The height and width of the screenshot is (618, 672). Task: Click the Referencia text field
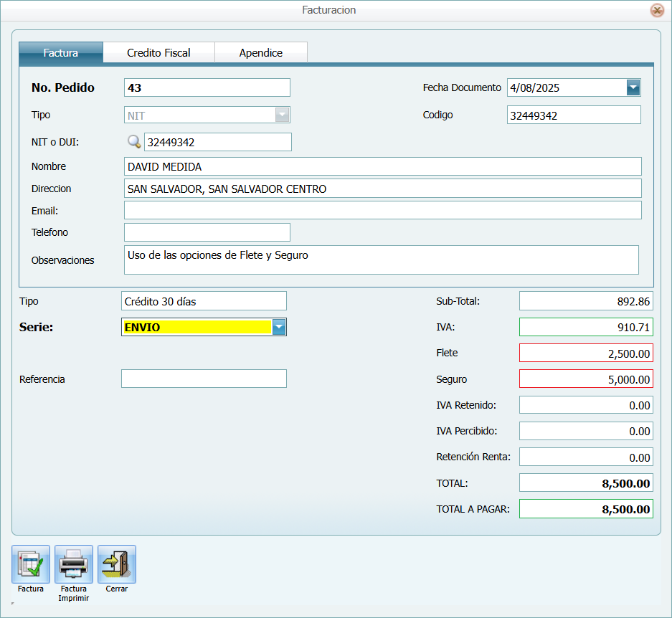pos(204,379)
